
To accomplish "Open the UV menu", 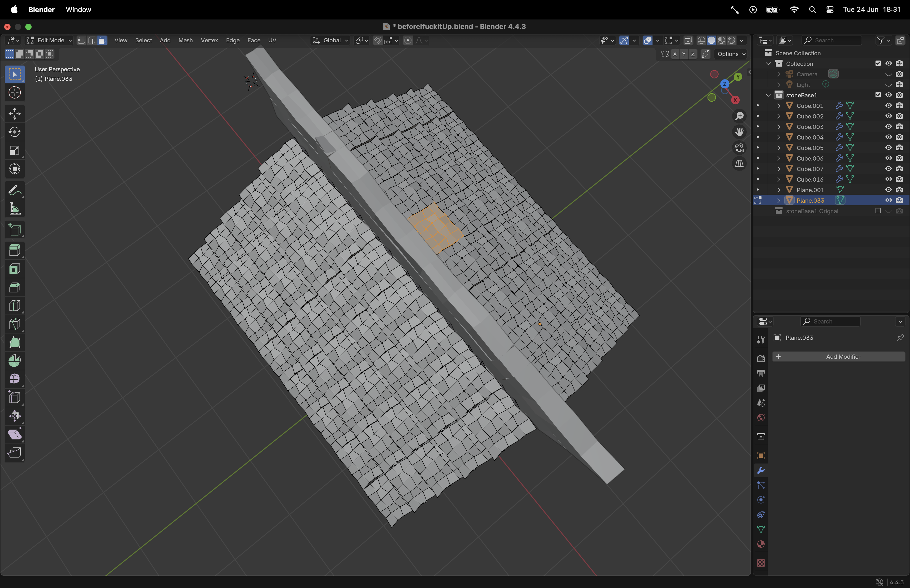I will pos(272,41).
